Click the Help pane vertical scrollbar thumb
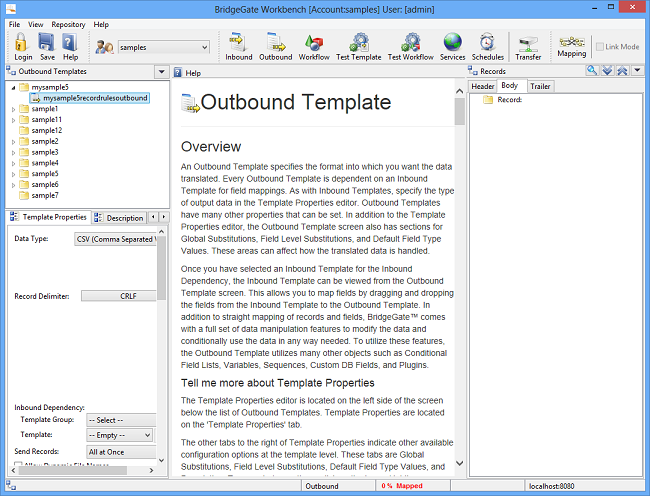The height and width of the screenshot is (496, 650). point(459,111)
